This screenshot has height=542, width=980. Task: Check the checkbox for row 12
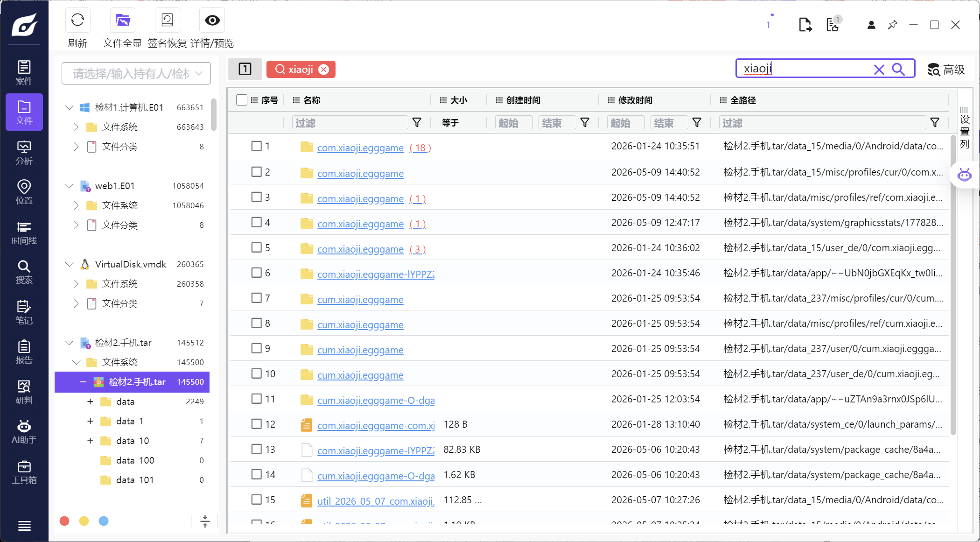tap(256, 423)
